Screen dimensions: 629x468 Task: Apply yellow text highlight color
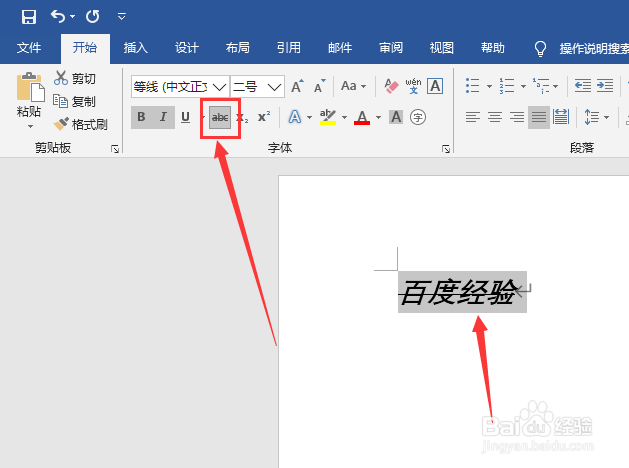click(328, 117)
